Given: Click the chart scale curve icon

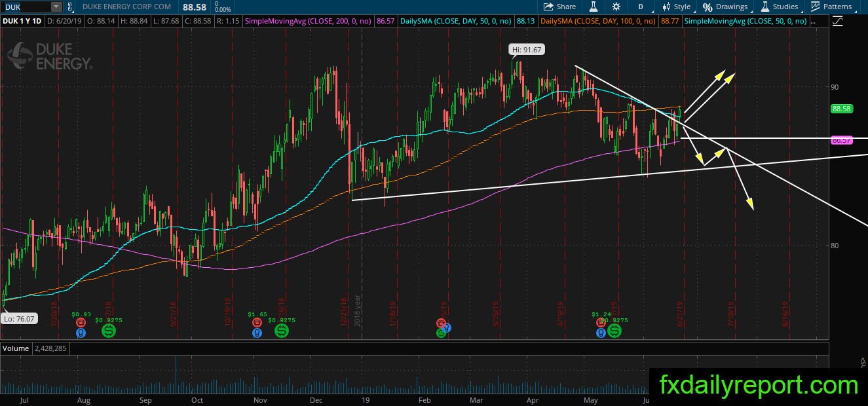Looking at the screenshot, I should coord(837,22).
